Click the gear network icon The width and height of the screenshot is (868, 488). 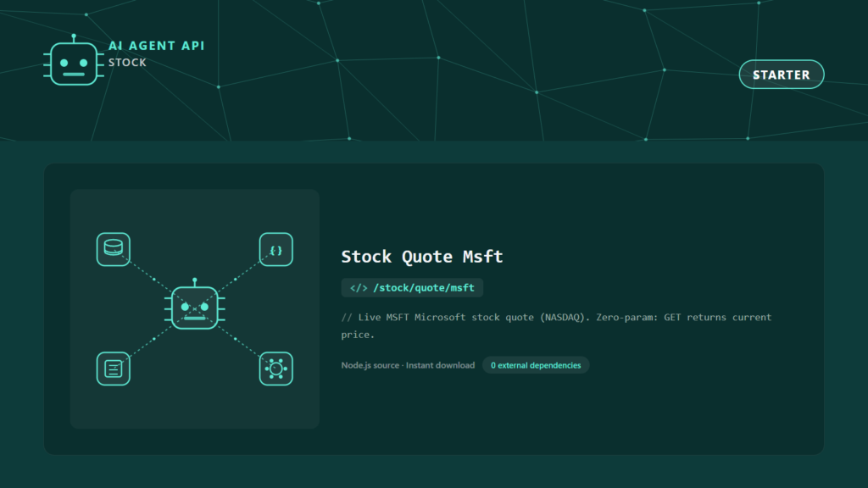tap(276, 369)
